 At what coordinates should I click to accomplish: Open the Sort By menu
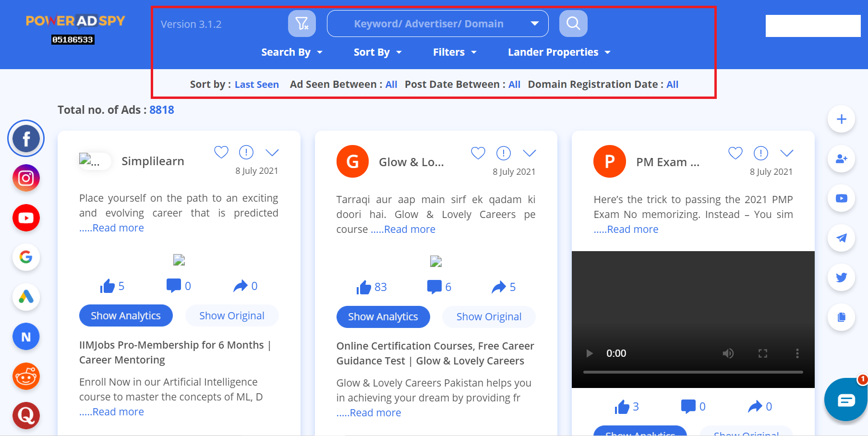377,52
